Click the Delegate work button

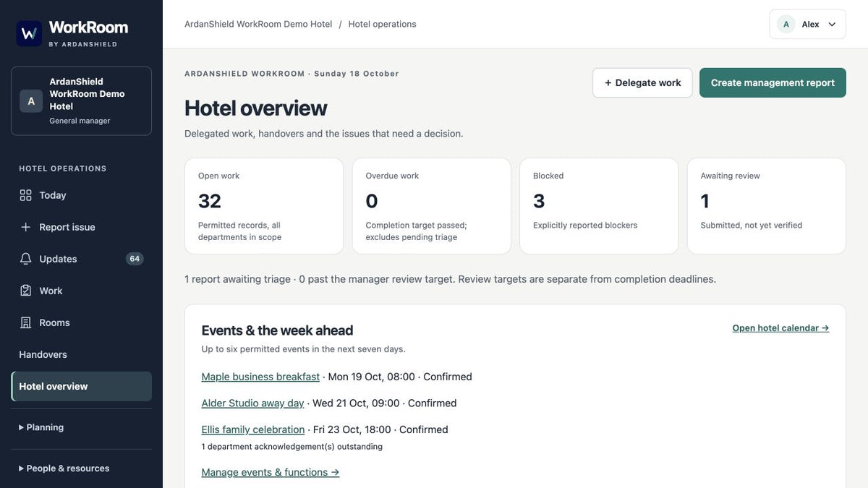pos(642,82)
